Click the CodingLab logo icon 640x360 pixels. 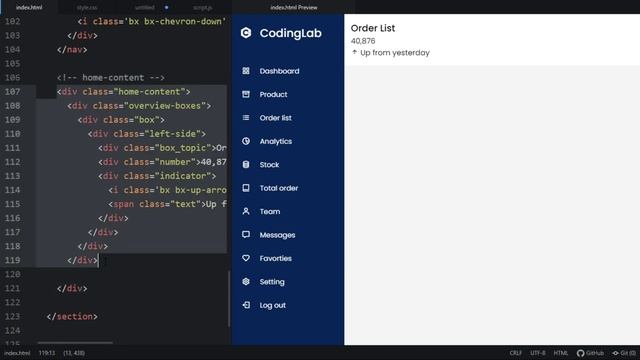(246, 33)
